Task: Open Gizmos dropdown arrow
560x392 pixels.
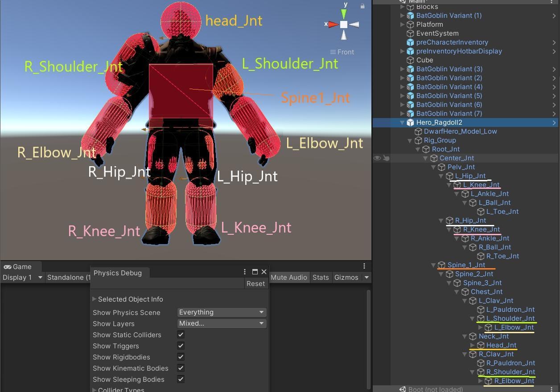Action: [x=366, y=278]
